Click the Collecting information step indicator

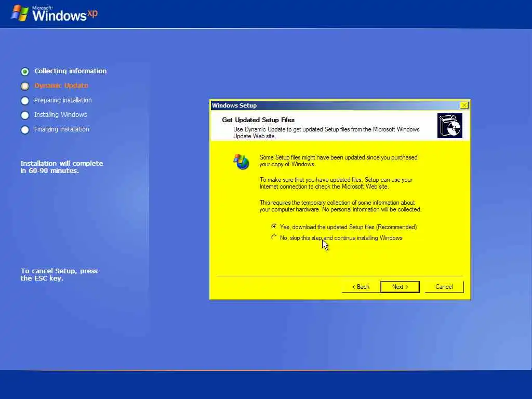pos(25,71)
